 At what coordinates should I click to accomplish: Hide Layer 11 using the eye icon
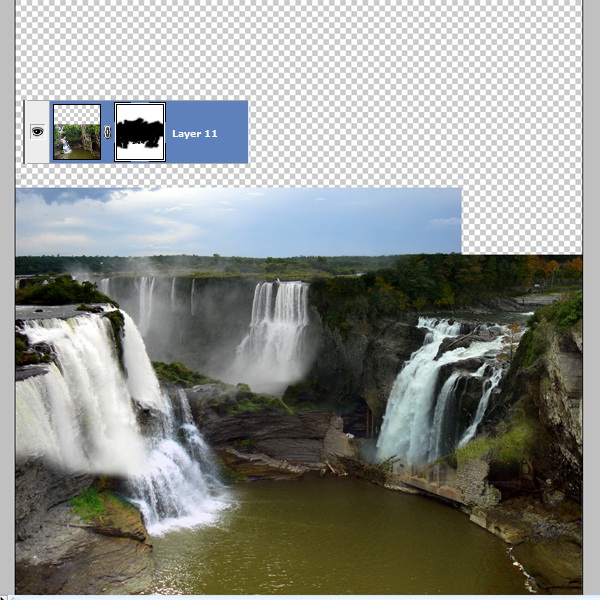[x=37, y=131]
